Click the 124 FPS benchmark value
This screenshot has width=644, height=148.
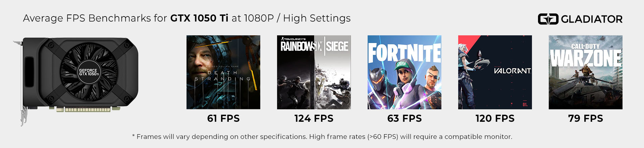click(x=314, y=118)
